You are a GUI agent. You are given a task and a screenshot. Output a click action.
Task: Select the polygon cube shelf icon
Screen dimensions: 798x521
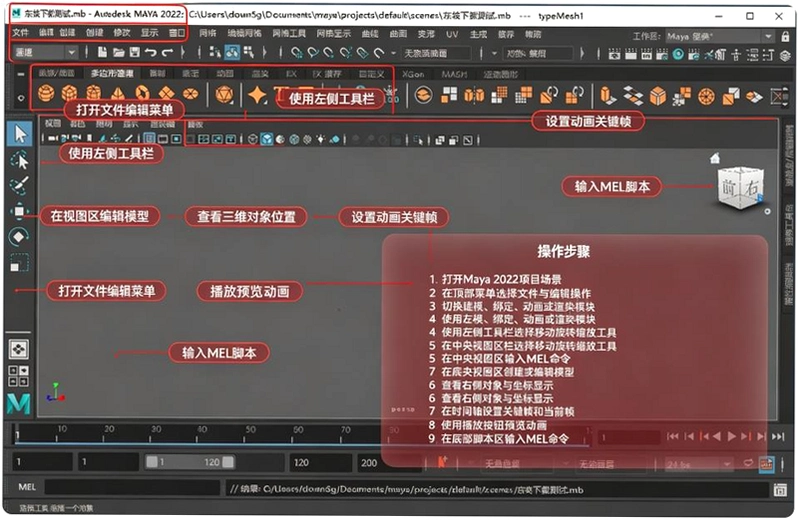coord(70,94)
